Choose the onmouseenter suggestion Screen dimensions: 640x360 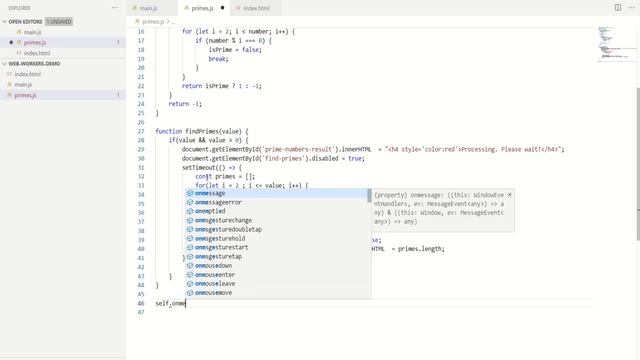[277, 275]
